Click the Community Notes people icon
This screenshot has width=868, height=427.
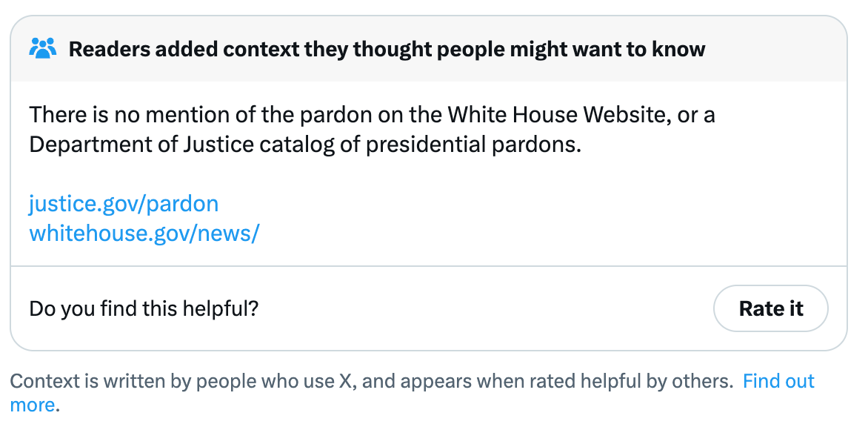tap(42, 49)
